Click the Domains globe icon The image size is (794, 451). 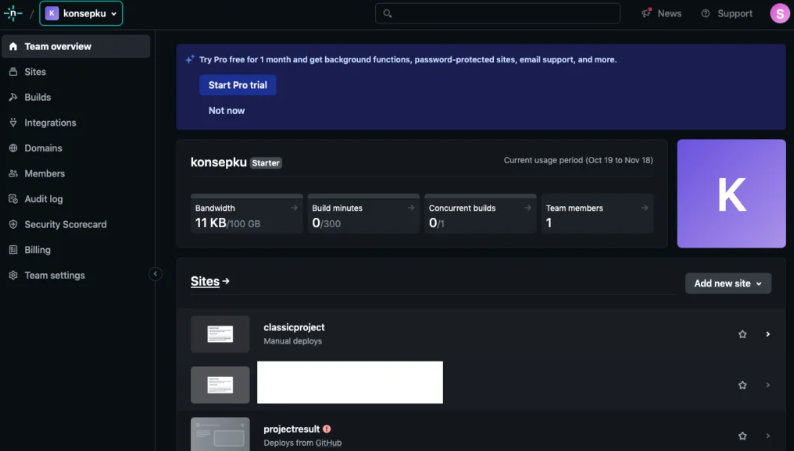pyautogui.click(x=13, y=148)
